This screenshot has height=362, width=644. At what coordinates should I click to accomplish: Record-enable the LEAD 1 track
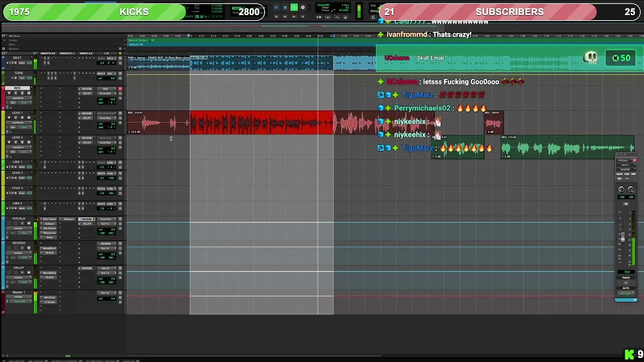[x=9, y=118]
